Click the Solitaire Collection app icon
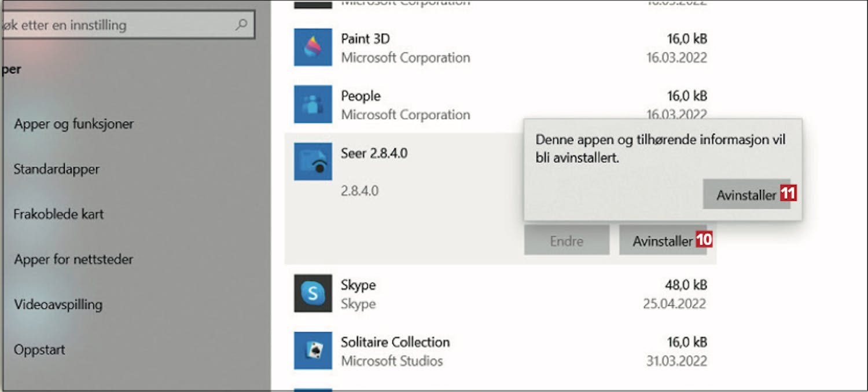868x392 pixels. (x=313, y=351)
